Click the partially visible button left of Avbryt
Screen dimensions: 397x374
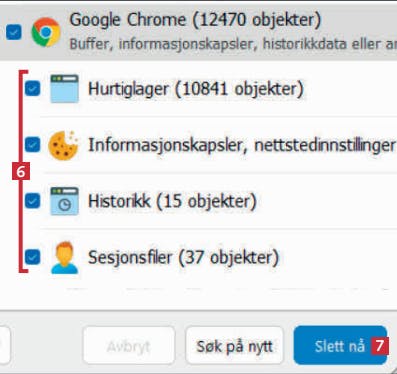click(5, 346)
